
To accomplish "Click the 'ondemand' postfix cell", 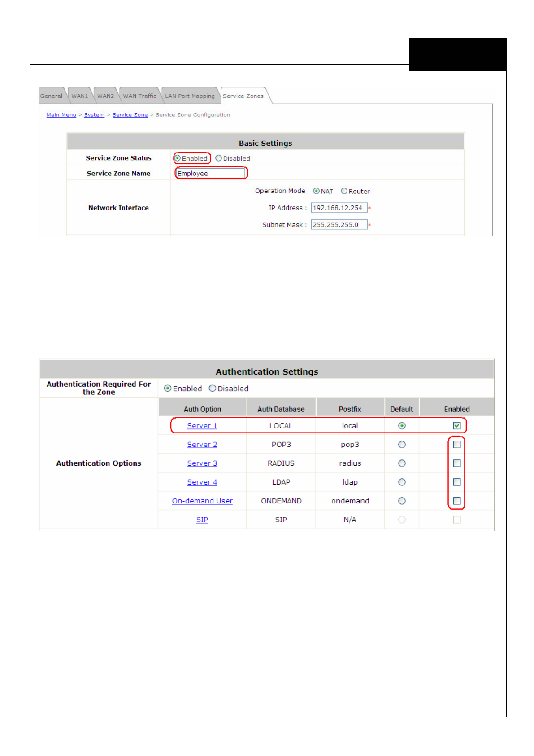I will click(x=350, y=501).
